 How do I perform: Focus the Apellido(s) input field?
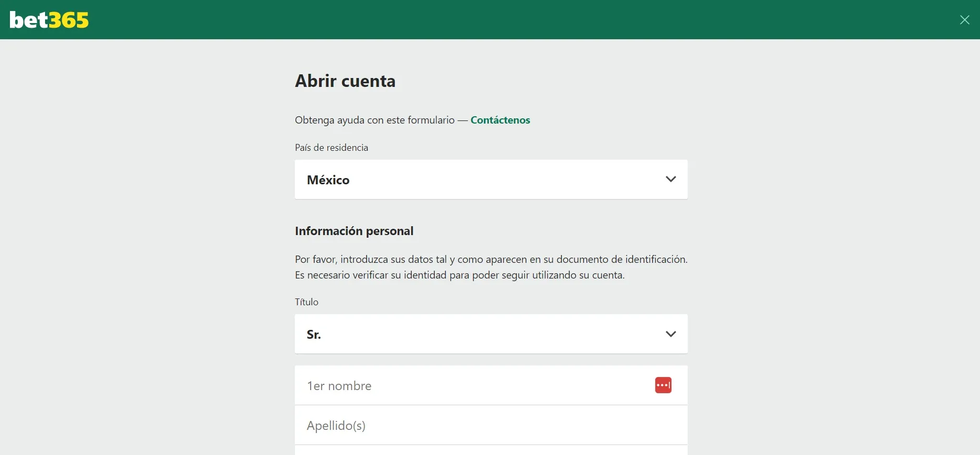pos(491,425)
